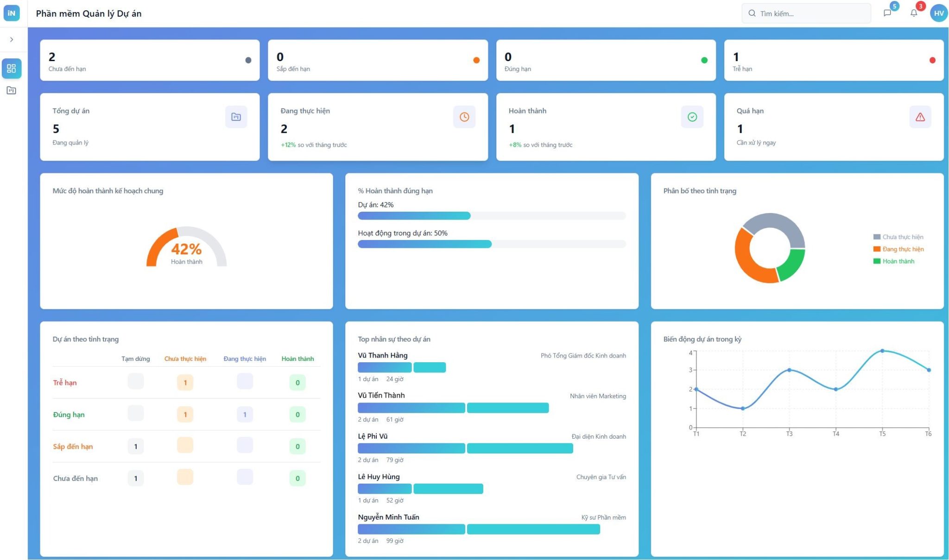This screenshot has width=949, height=560.
Task: Click the search magnifier icon
Action: coord(753,13)
